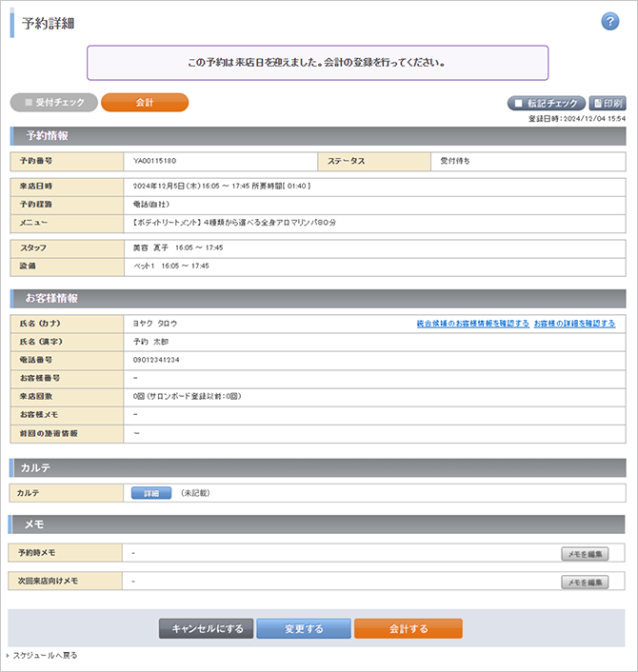
Task: Click the purple-bordered notification message box
Action: pos(317,63)
